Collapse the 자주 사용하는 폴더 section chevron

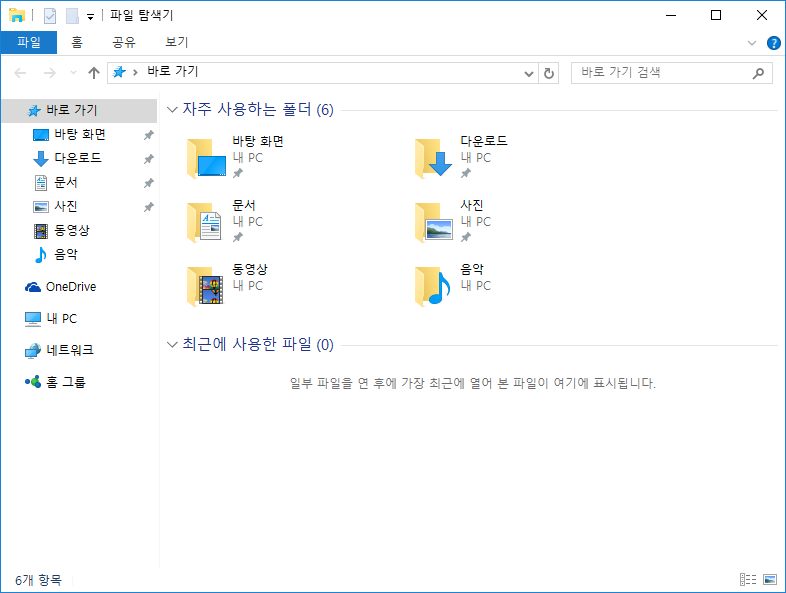(172, 109)
